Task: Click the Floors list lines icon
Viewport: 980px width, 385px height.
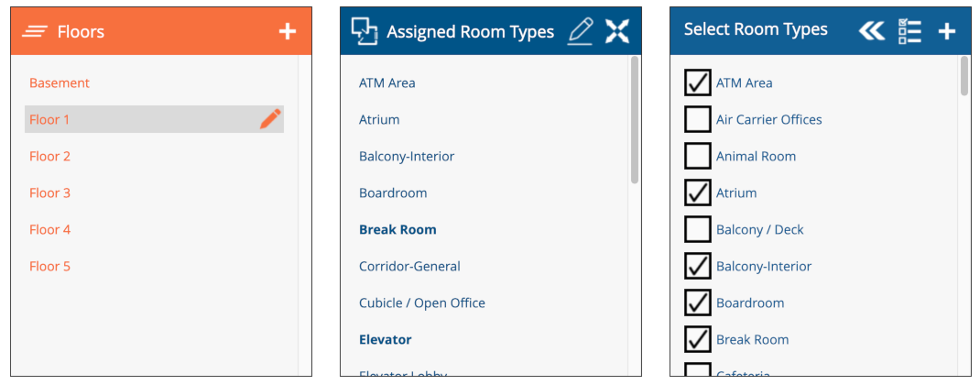Action: pyautogui.click(x=35, y=31)
